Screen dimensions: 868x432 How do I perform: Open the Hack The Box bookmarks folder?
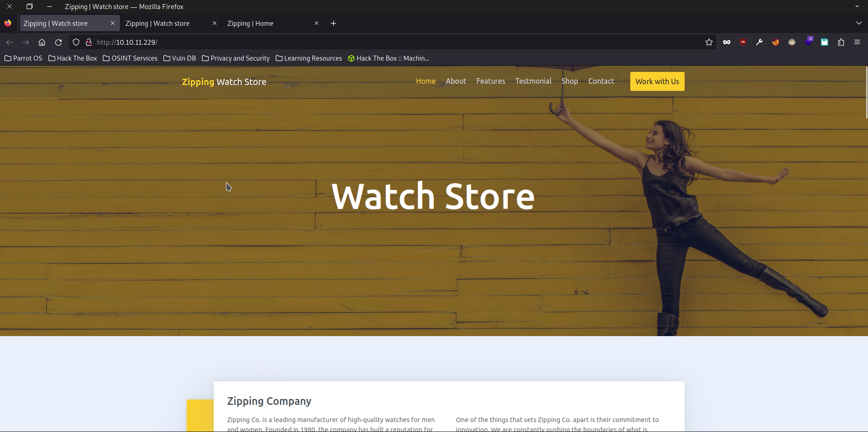coord(73,58)
